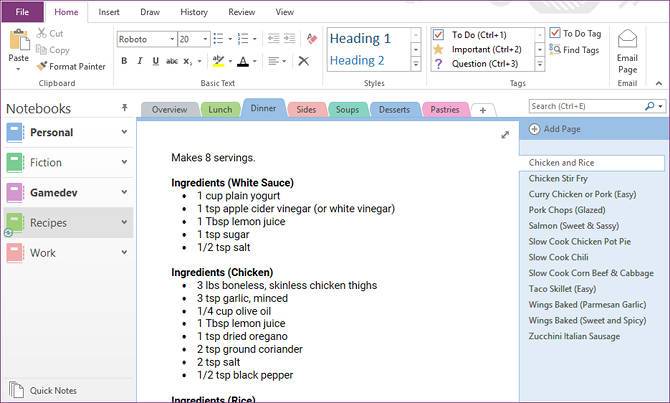Click the Find Tags icon
This screenshot has height=403, width=670.
[555, 50]
